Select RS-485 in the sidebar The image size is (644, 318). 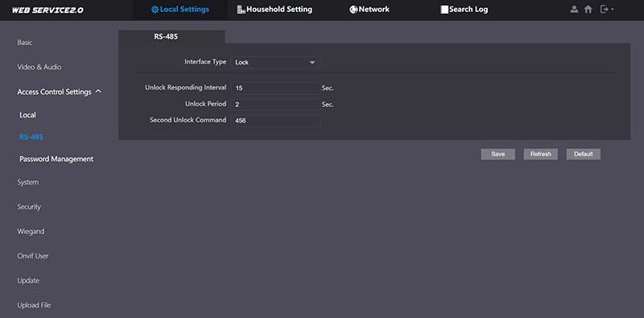(31, 137)
